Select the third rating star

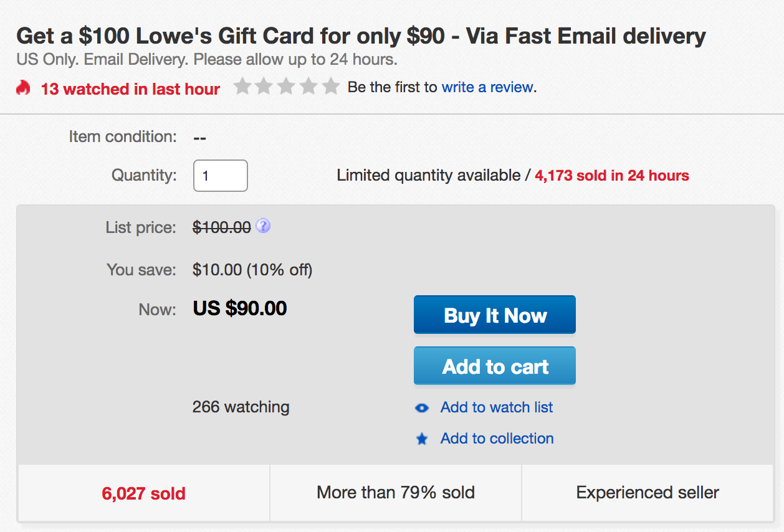click(286, 87)
